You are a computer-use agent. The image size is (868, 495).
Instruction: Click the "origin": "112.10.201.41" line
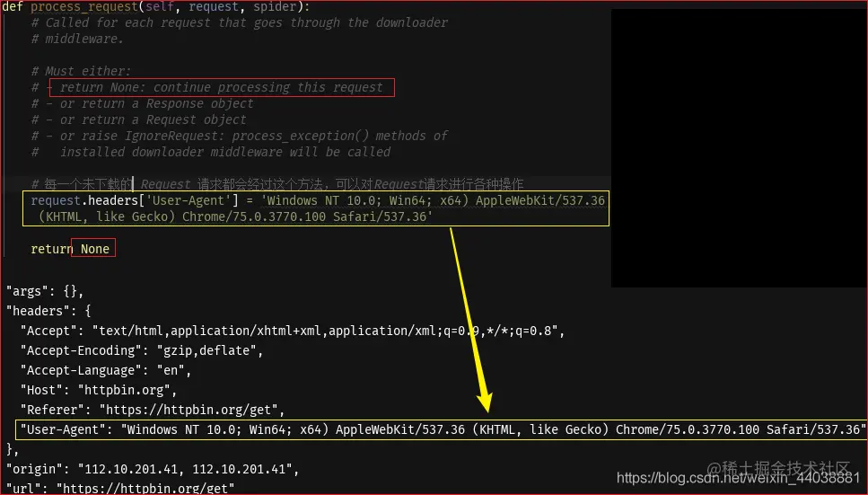point(153,470)
